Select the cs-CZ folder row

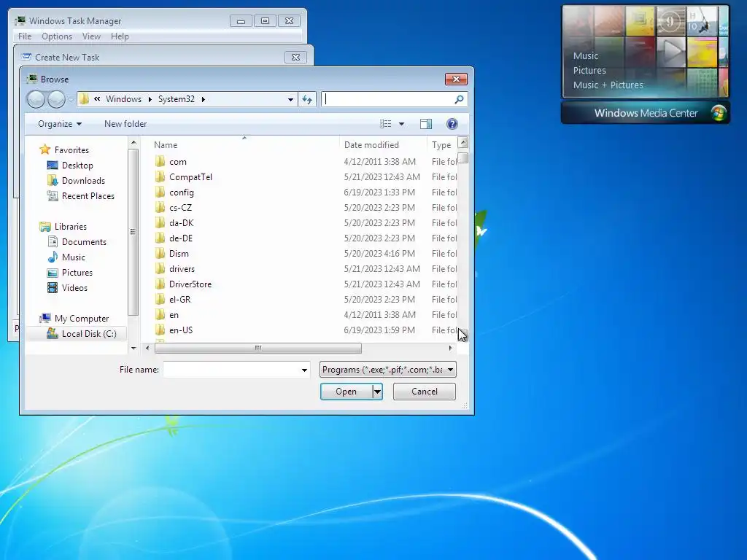pyautogui.click(x=304, y=208)
